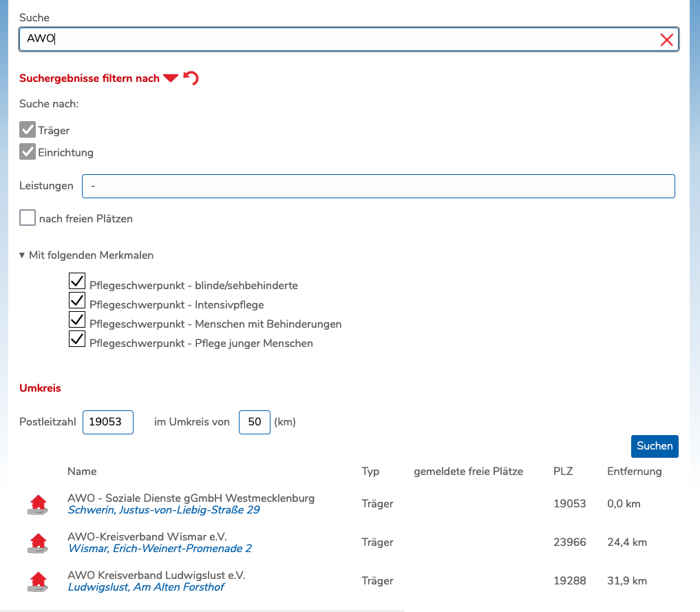The height and width of the screenshot is (612, 700).
Task: Deselect Pflegeschwerpunkt Pflege junger Menschen
Action: [x=77, y=339]
